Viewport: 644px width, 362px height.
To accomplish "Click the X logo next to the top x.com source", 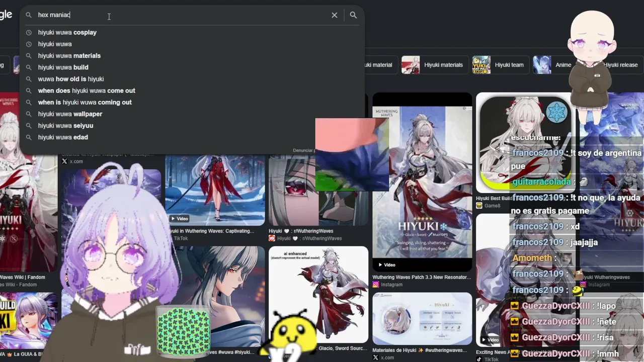I will (x=64, y=161).
